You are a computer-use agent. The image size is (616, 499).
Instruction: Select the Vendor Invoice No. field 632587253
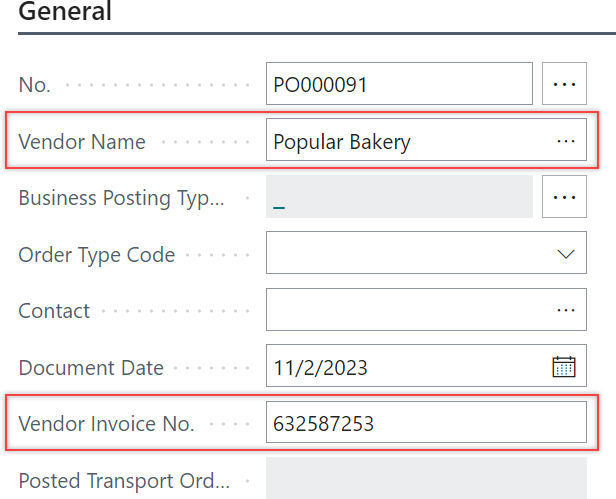[x=425, y=423]
